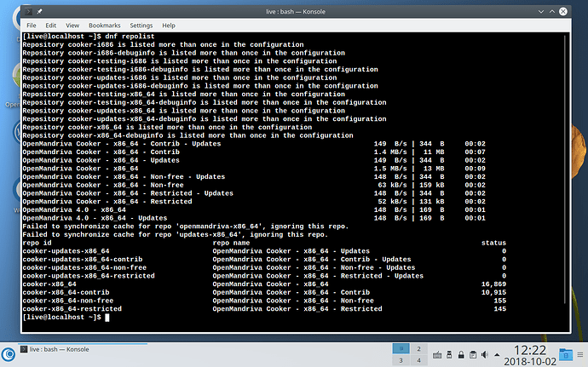
Task: Switch to virtual desktop 4 in pager
Action: [x=419, y=360]
